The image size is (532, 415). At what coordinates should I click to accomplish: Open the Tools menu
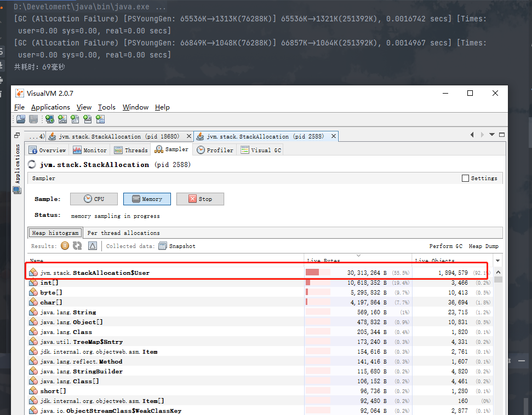pyautogui.click(x=106, y=107)
